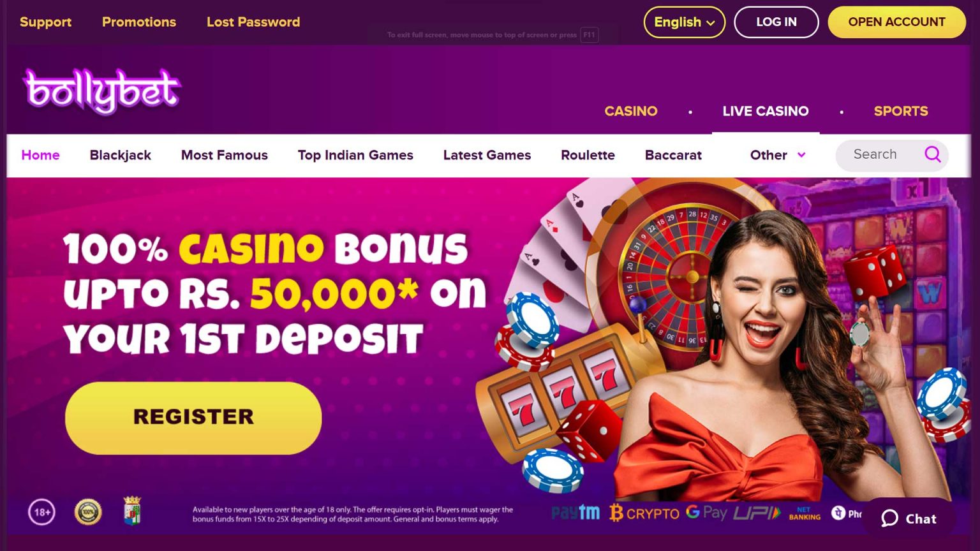Switch to the Live Casino section
The width and height of the screenshot is (980, 551).
(x=766, y=111)
